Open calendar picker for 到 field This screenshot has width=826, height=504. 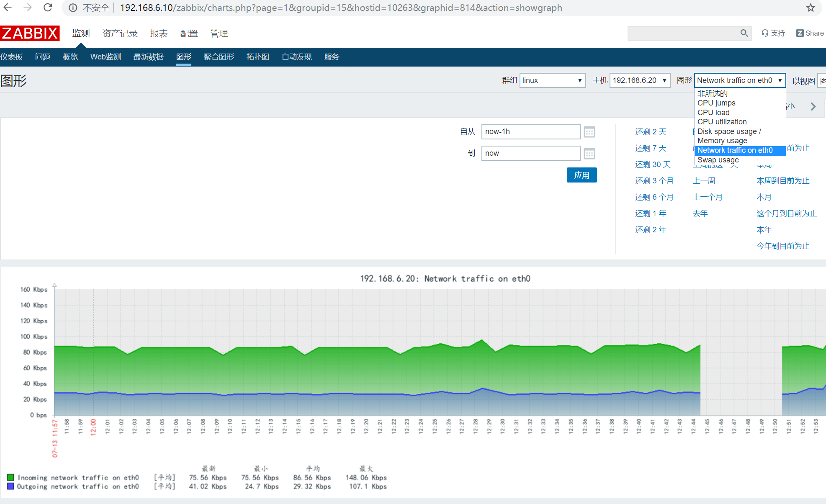click(589, 154)
